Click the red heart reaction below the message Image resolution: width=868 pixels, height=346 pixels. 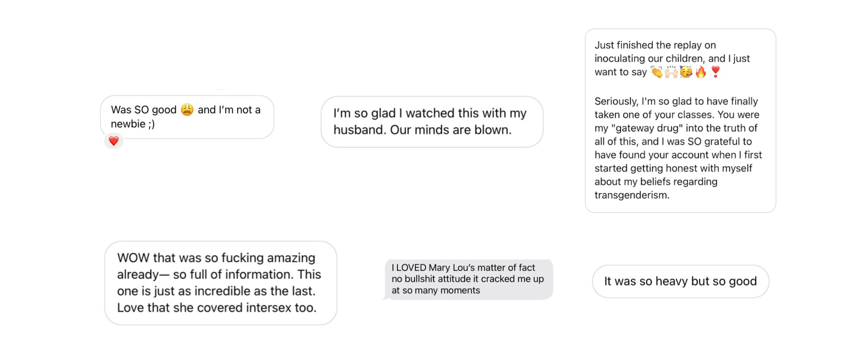pyautogui.click(x=114, y=141)
